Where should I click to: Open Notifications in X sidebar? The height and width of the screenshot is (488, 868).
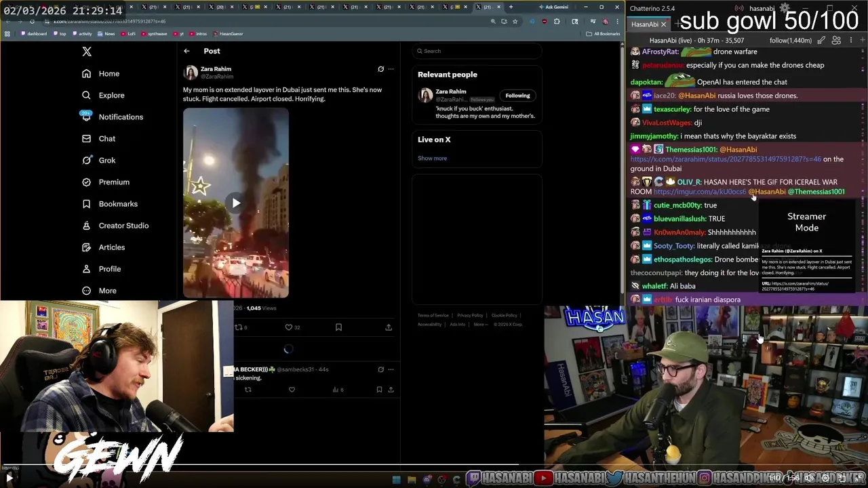(x=113, y=117)
